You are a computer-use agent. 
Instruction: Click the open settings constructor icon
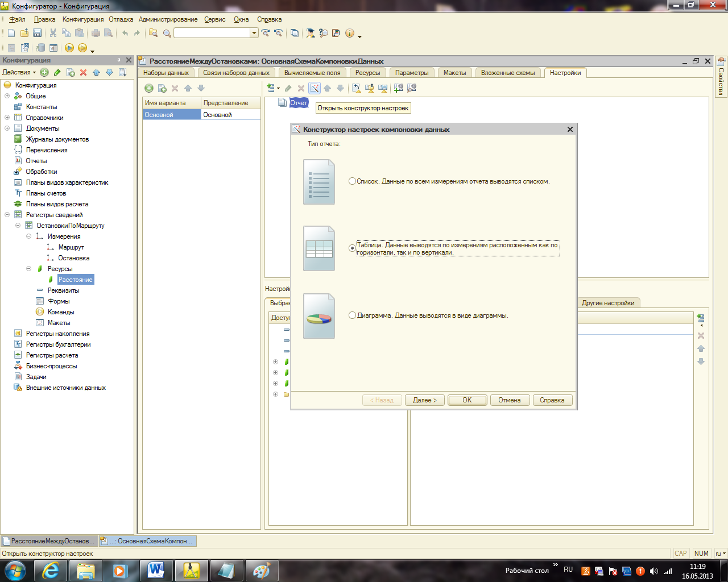tap(314, 88)
